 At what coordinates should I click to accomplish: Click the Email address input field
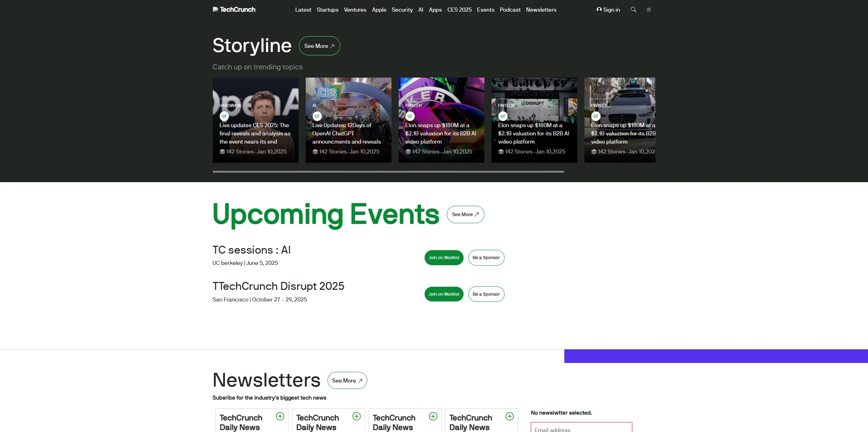(x=581, y=429)
